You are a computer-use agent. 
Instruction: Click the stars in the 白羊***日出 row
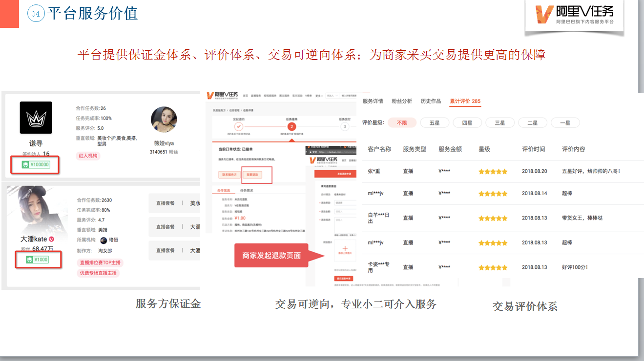493,218
